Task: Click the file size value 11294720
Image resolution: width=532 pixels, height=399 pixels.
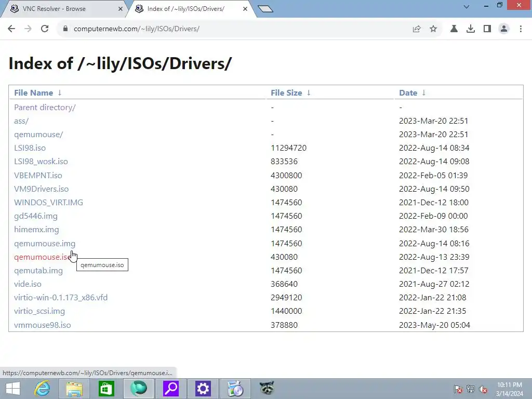Action: tap(288, 148)
